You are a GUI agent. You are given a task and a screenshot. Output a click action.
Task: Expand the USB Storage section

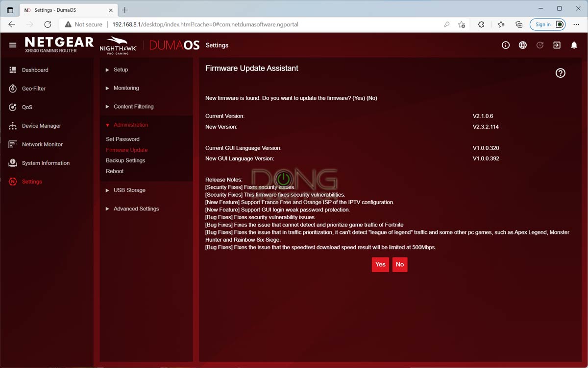tap(129, 190)
